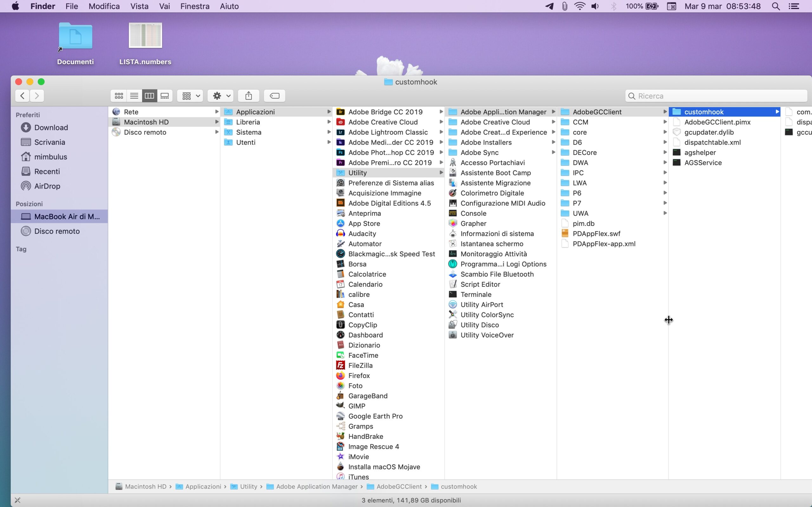Viewport: 812px width, 507px height.
Task: Select the Audacity application
Action: (362, 234)
